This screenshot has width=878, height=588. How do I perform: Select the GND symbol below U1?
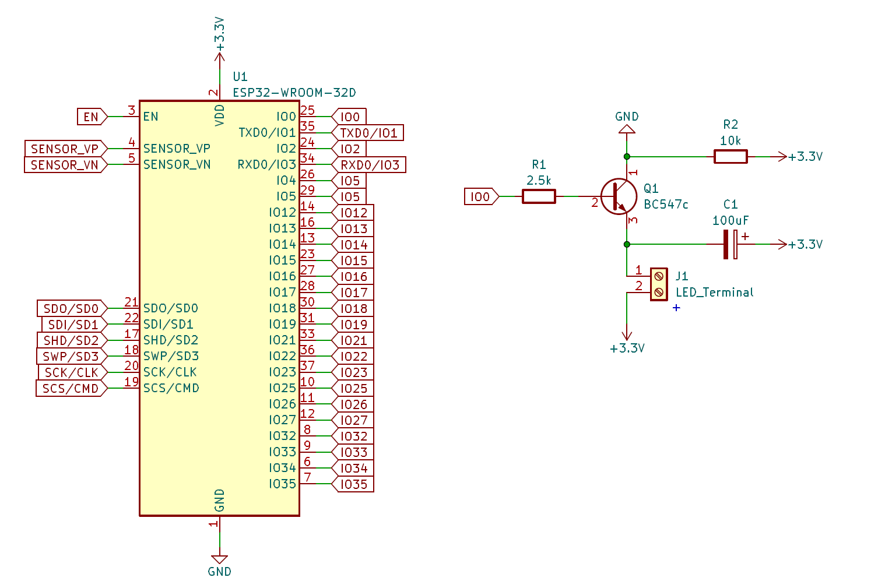pos(219,559)
